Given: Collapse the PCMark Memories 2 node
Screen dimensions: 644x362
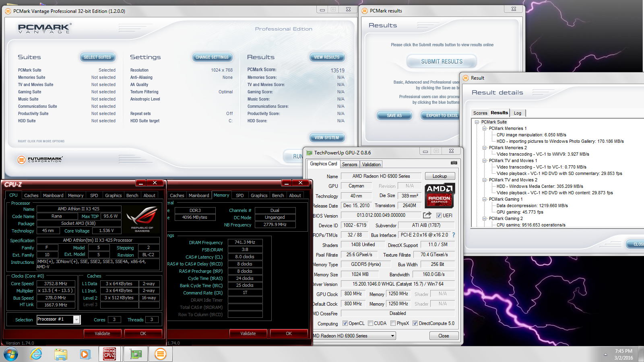Looking at the screenshot, I should (485, 148).
